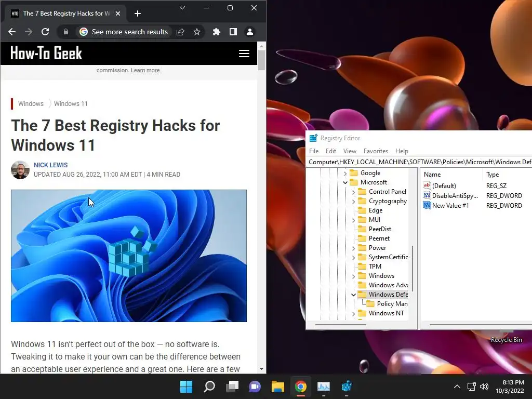This screenshot has width=532, height=399.
Task: Click the registry tree vertical scrollbar
Action: 413,269
